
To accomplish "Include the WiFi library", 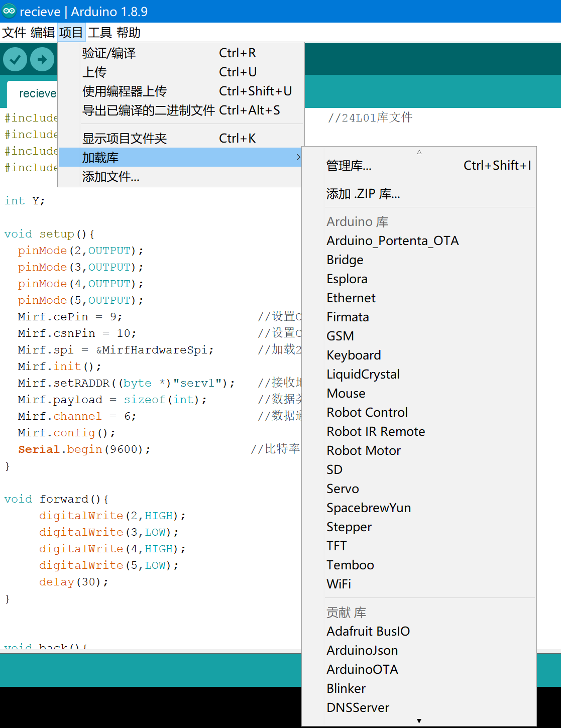I will click(419, 584).
